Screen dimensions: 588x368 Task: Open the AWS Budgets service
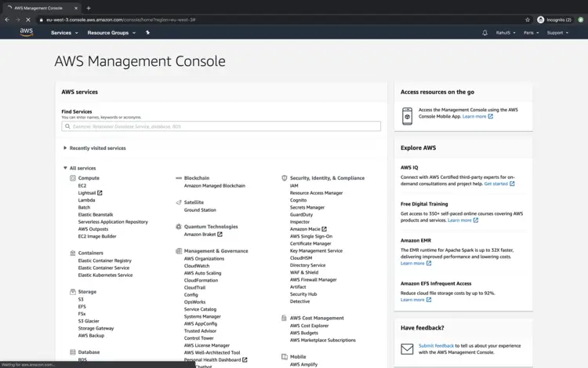click(x=304, y=333)
